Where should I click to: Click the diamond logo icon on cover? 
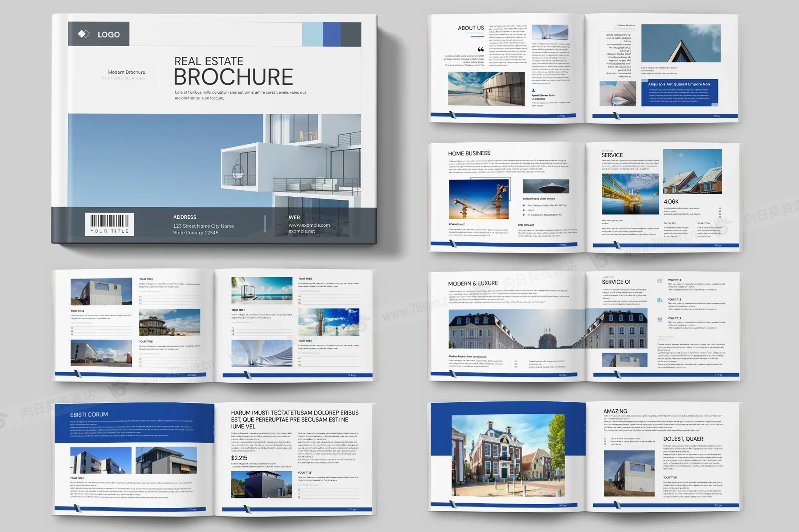84,34
